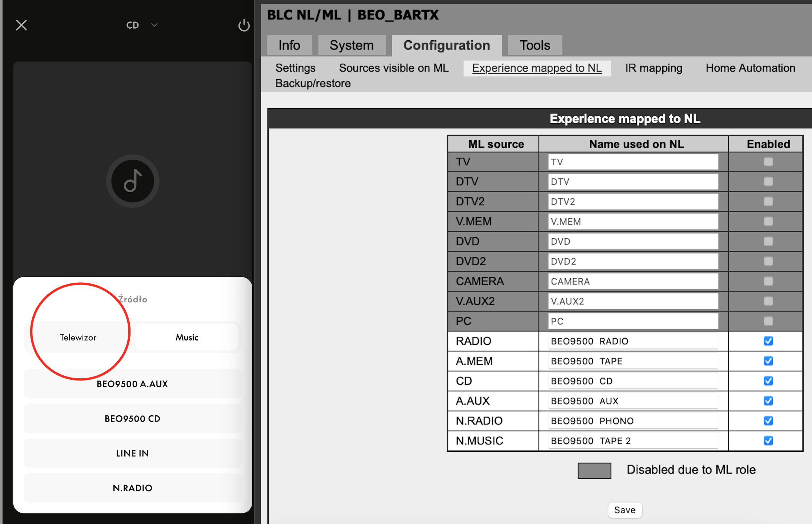This screenshot has width=812, height=524.
Task: Click the V.MEM name input field
Action: [x=633, y=222]
